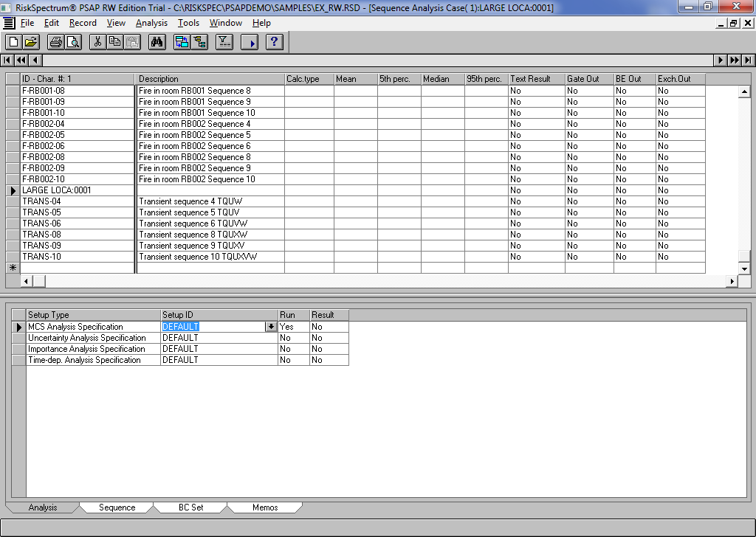Click the Exch.Out column header

click(x=680, y=79)
